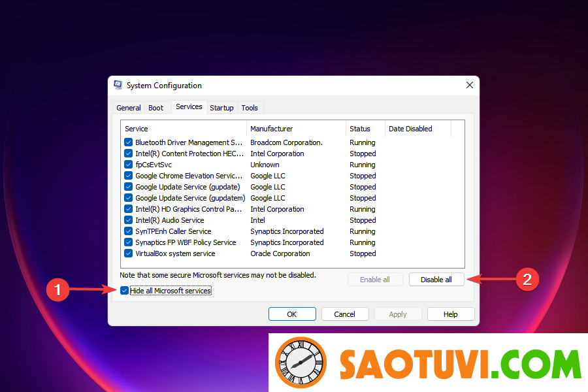Switch to the Startup tab

point(221,107)
